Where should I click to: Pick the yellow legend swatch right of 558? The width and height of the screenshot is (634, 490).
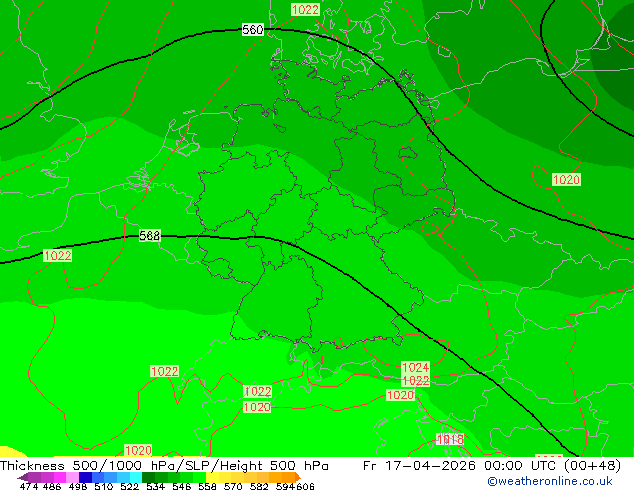point(212,477)
